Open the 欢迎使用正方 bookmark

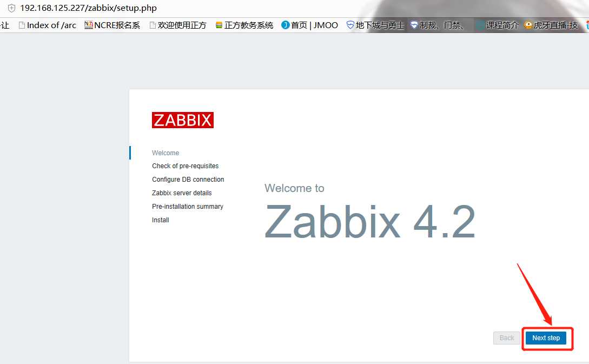(178, 25)
